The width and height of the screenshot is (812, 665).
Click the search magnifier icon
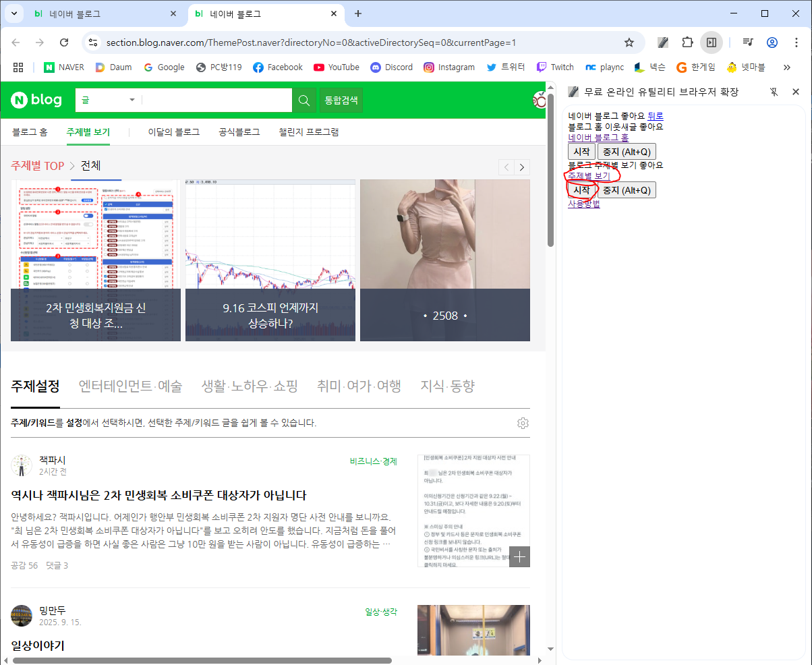(304, 100)
